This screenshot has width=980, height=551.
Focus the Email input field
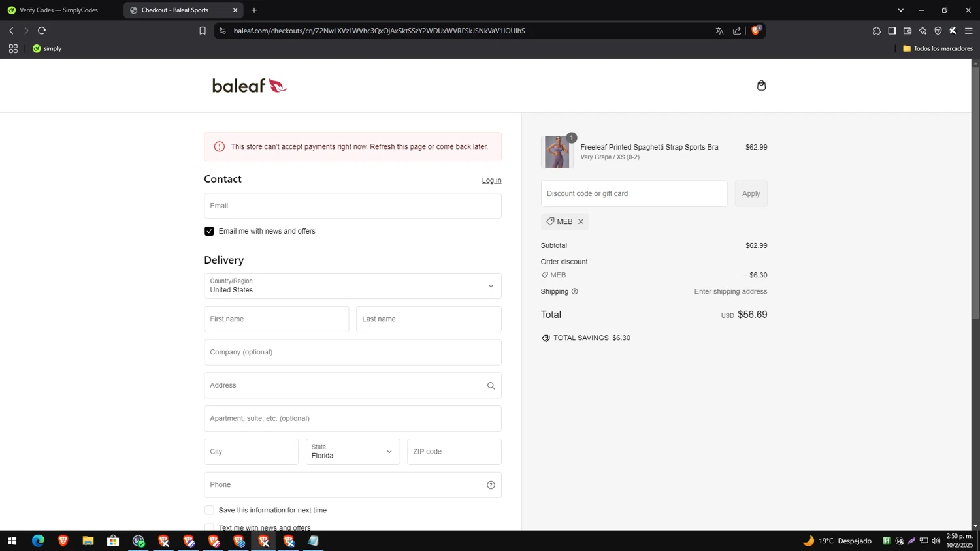pos(353,206)
